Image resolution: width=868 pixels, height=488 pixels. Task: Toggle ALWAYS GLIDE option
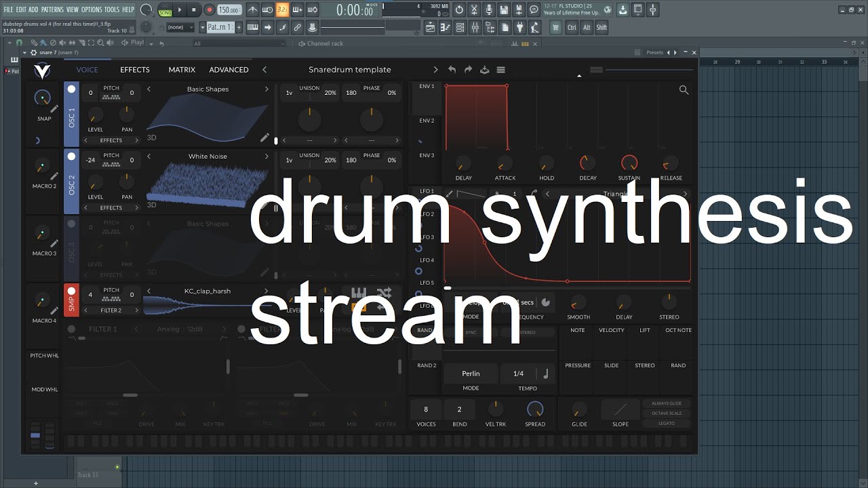tap(667, 403)
